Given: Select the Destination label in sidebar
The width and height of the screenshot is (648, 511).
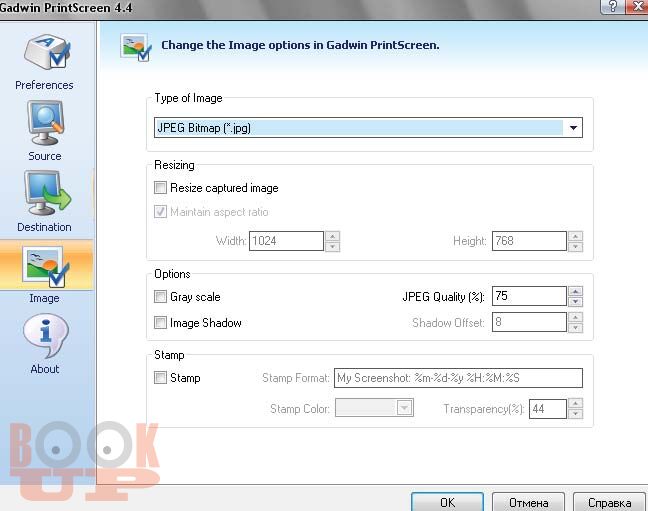Looking at the screenshot, I should point(44,227).
